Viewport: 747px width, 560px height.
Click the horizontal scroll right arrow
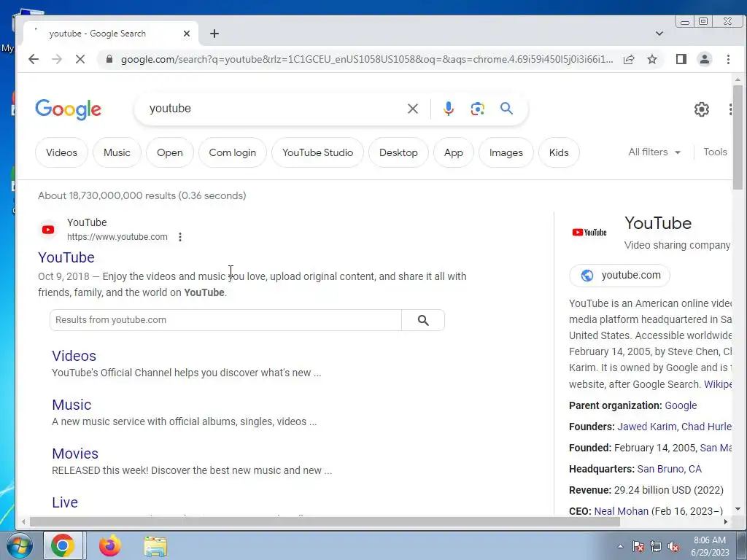(x=726, y=522)
